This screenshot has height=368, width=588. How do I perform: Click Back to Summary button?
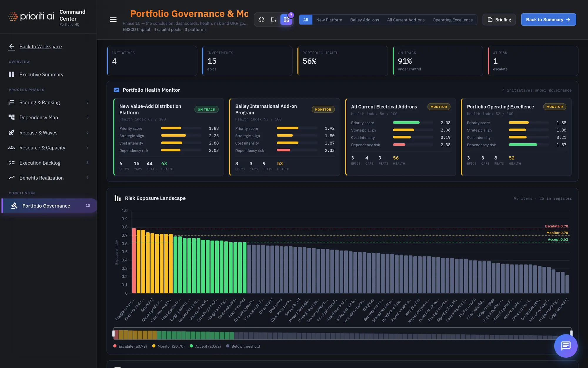coord(548,20)
